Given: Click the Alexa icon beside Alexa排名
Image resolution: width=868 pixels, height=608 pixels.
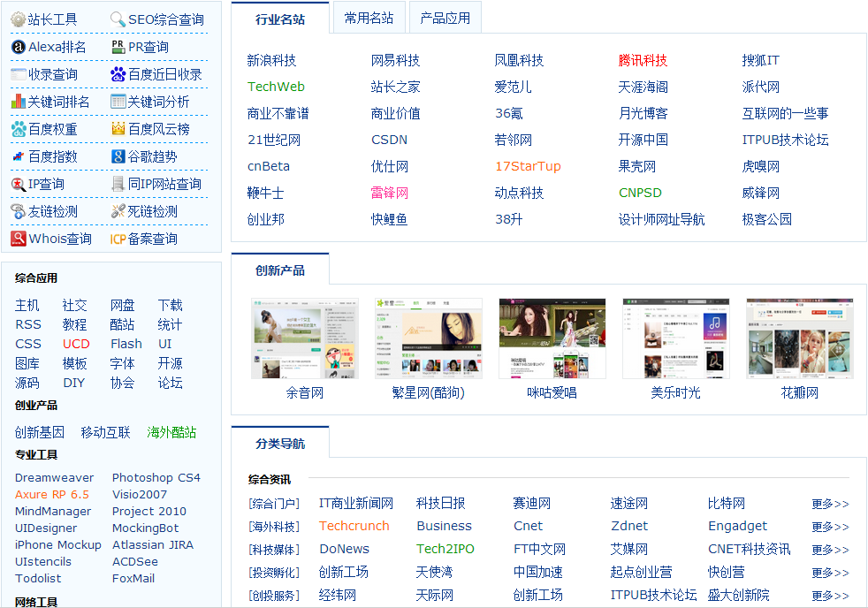Looking at the screenshot, I should pyautogui.click(x=19, y=47).
